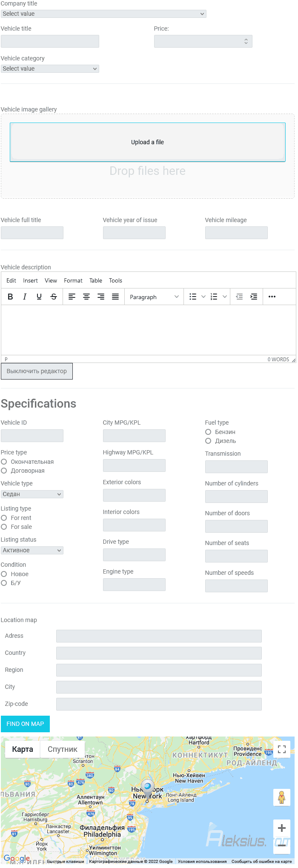Focus the Adress input field

pyautogui.click(x=159, y=636)
